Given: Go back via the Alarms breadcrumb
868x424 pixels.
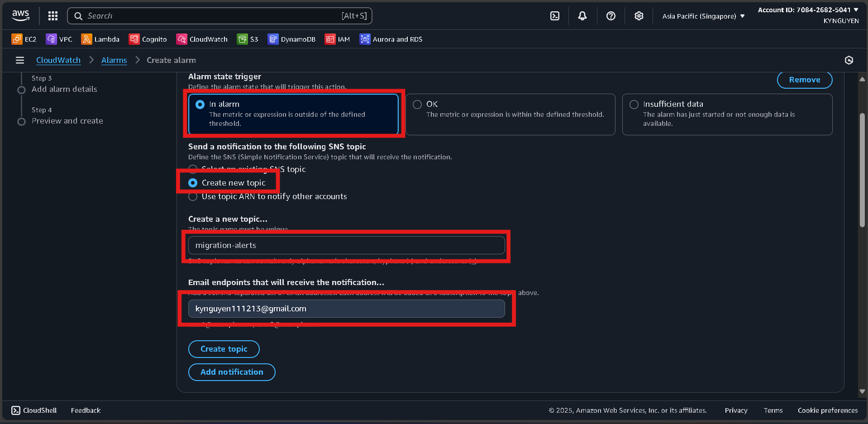Looking at the screenshot, I should click(x=114, y=60).
